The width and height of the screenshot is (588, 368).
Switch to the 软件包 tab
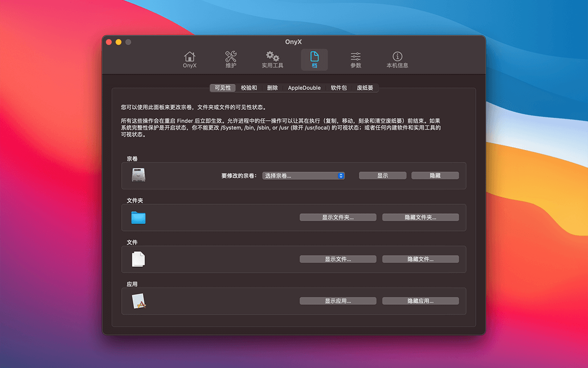click(339, 88)
